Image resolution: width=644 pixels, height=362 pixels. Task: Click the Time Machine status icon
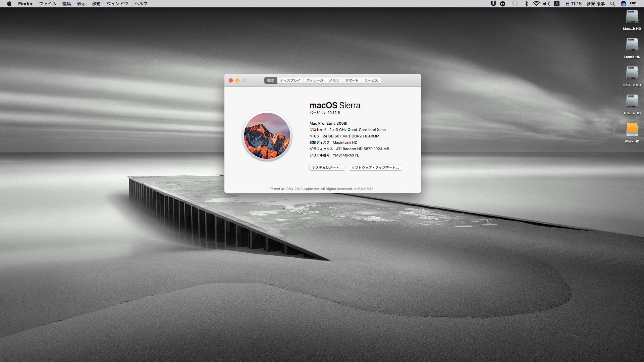[515, 4]
